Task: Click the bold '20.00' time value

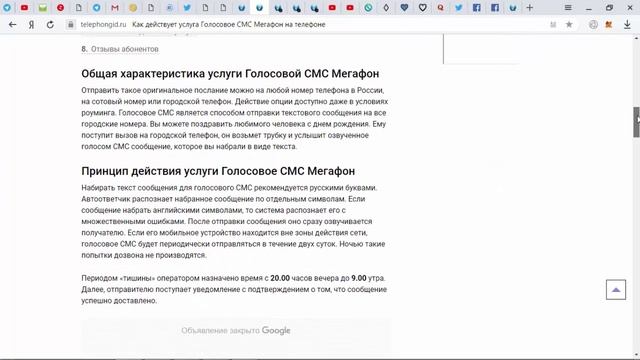Action: click(280, 278)
